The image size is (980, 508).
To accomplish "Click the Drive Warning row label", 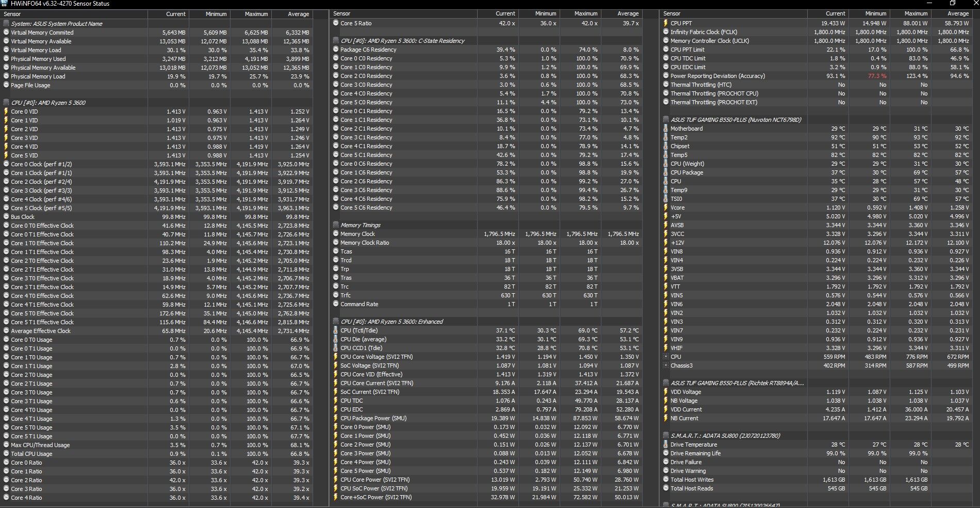I will point(688,471).
